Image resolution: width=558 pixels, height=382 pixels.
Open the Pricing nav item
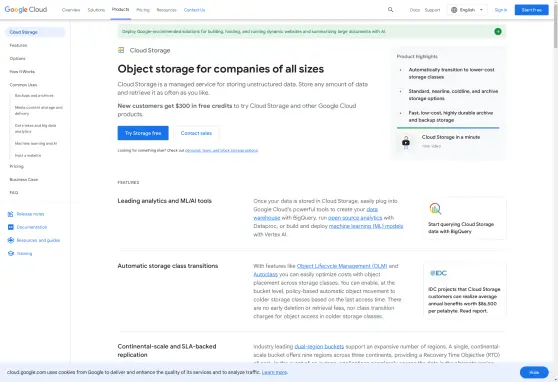click(143, 10)
